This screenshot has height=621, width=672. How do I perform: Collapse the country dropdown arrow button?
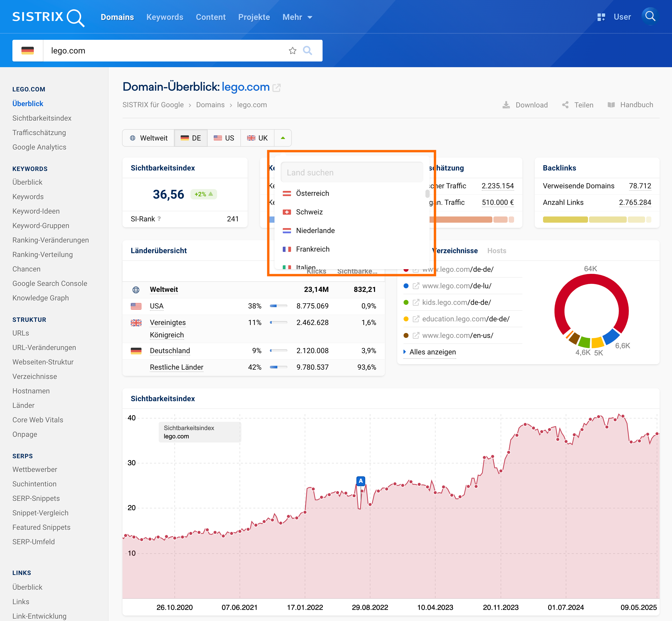[x=283, y=138]
